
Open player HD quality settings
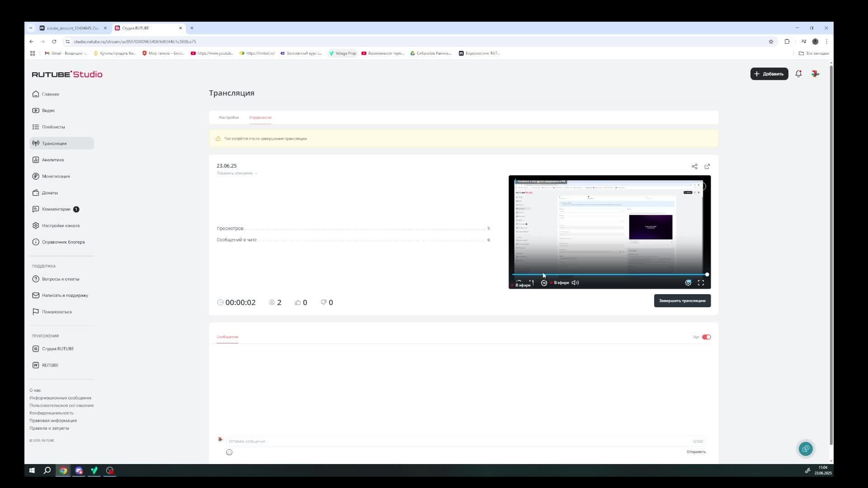click(688, 283)
